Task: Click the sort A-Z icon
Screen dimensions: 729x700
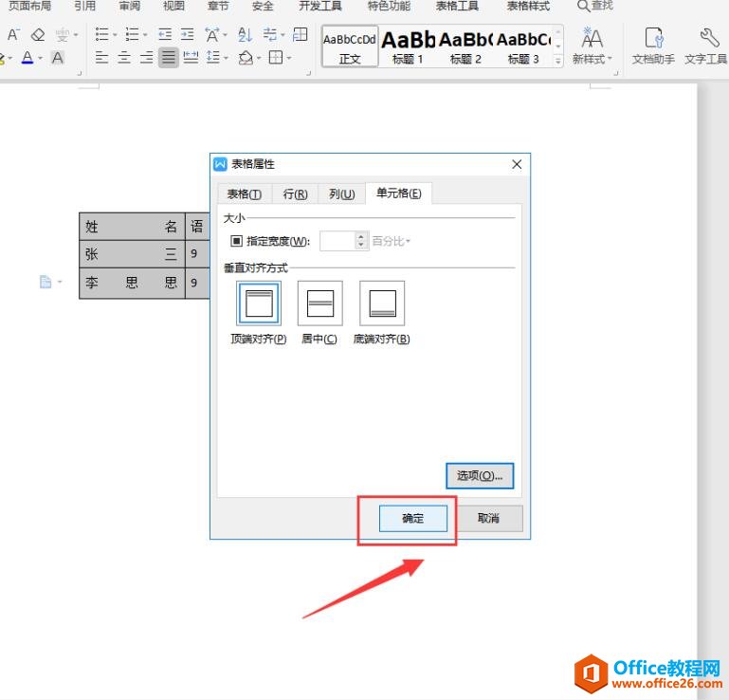Action: [245, 34]
